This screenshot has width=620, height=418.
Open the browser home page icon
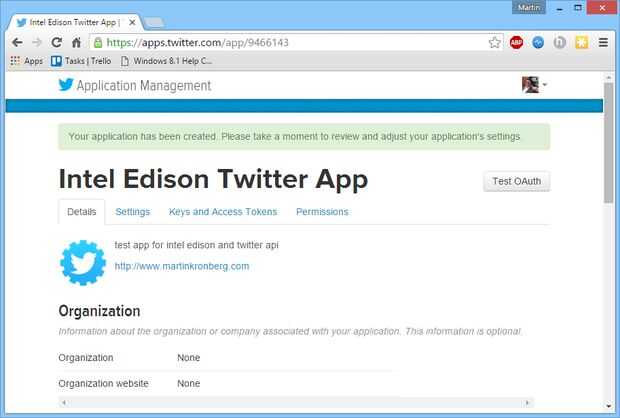pos(76,42)
